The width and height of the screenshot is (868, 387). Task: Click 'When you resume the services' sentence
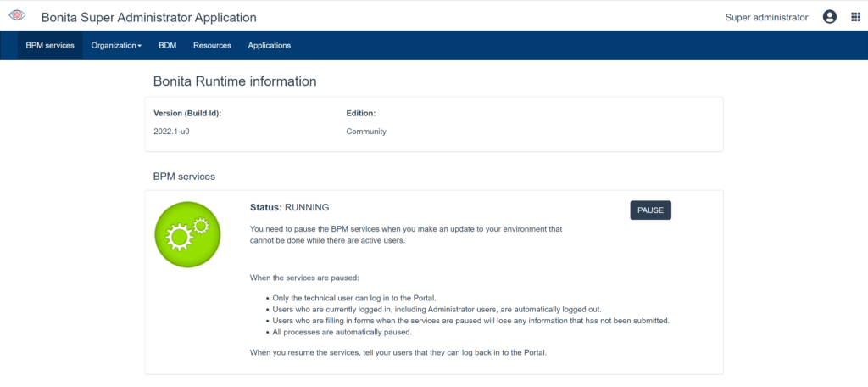pyautogui.click(x=398, y=352)
